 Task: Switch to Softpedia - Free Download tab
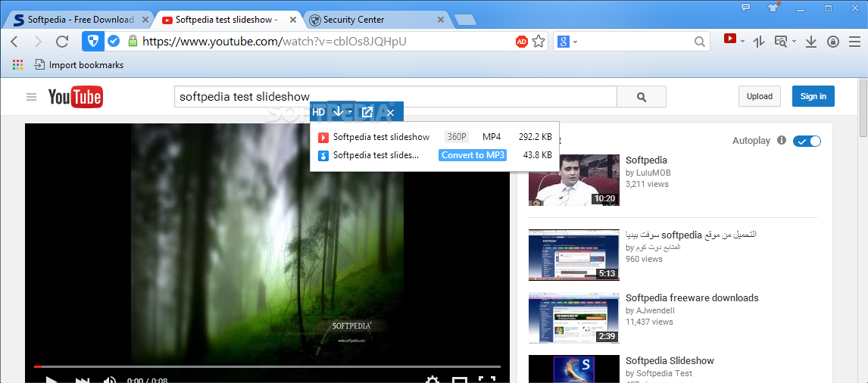[x=81, y=20]
